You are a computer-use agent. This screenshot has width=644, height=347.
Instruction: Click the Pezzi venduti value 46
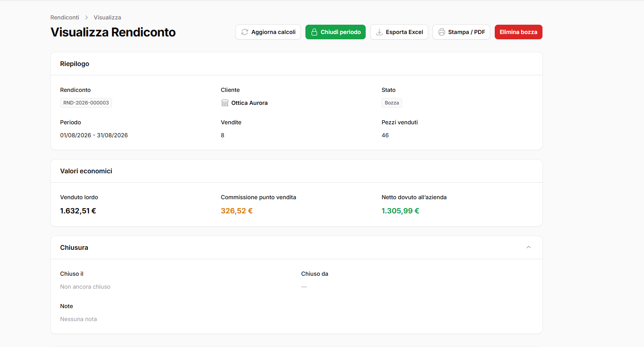tap(385, 135)
